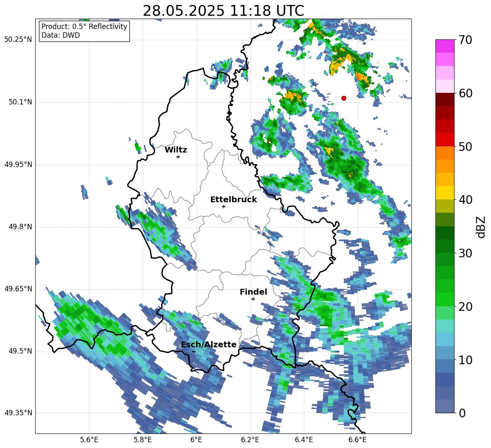Click the colorbar value 20
This screenshot has width=491, height=448.
465,306
